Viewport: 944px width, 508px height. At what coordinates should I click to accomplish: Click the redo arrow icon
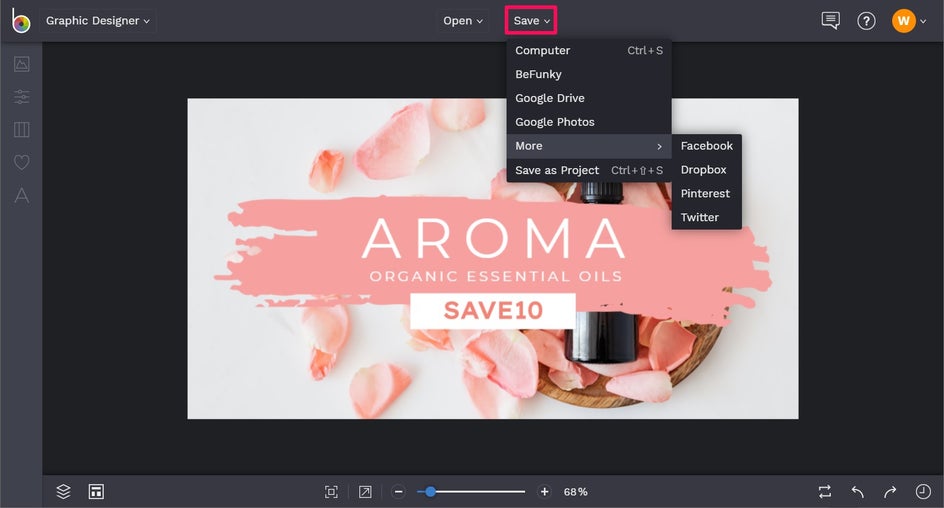890,492
